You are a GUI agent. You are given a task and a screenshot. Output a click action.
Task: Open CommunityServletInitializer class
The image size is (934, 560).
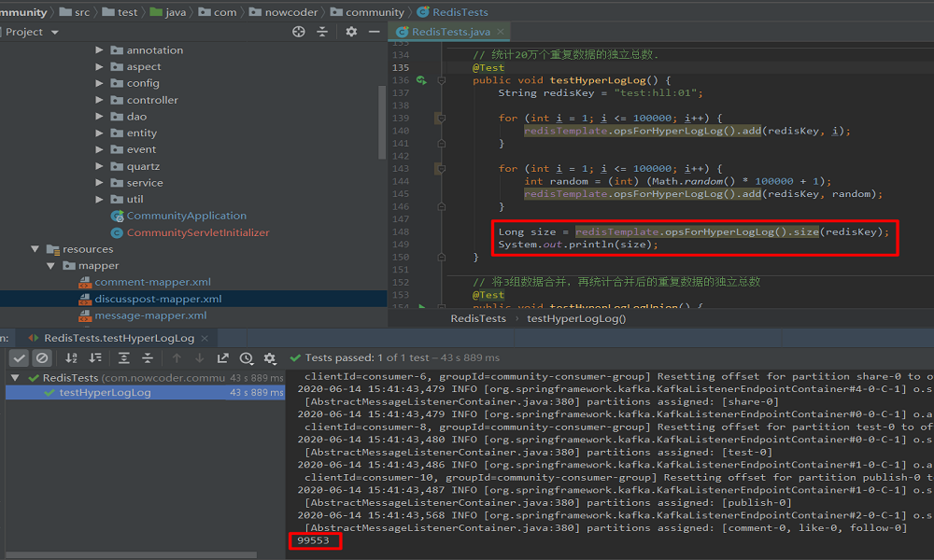(198, 232)
